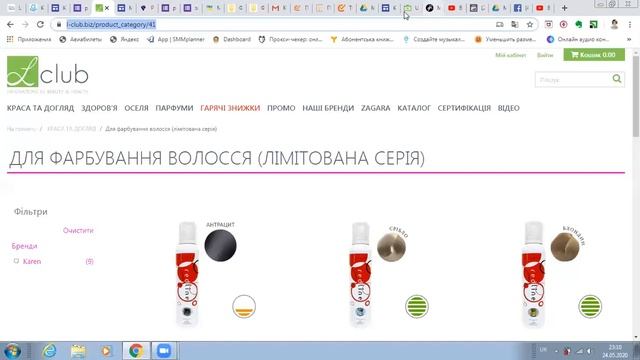Viewport: 640px width, 360px height.
Task: Open the Антрацит hair dye product
Action: click(187, 275)
